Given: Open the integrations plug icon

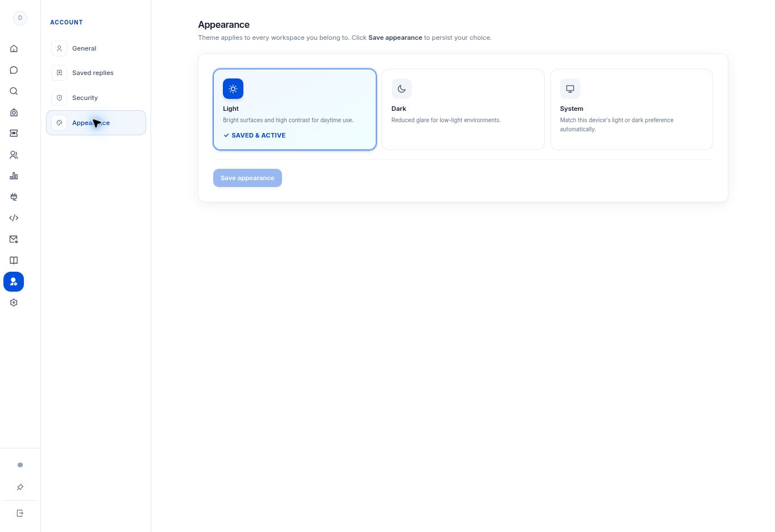Looking at the screenshot, I should click(x=14, y=197).
